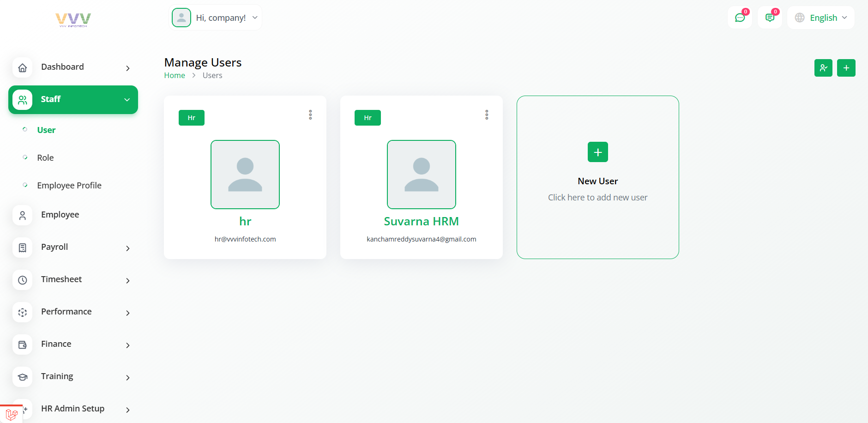Click the chat messages icon in header
The height and width of the screenshot is (423, 868).
pos(740,18)
